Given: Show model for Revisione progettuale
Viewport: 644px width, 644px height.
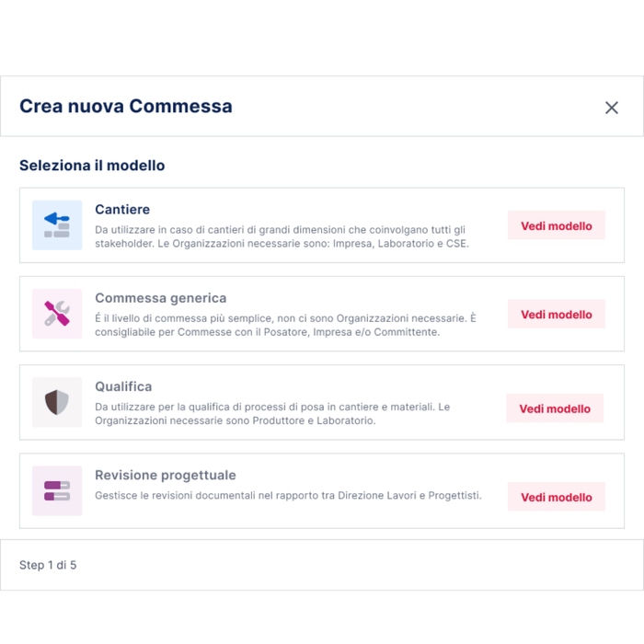Looking at the screenshot, I should [557, 497].
